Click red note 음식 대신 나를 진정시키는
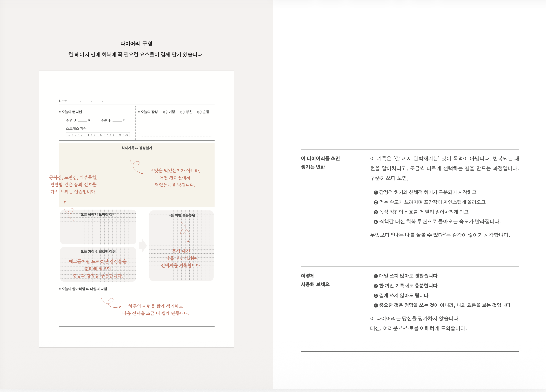Screen dimensions: 546x392 pyautogui.click(x=181, y=258)
